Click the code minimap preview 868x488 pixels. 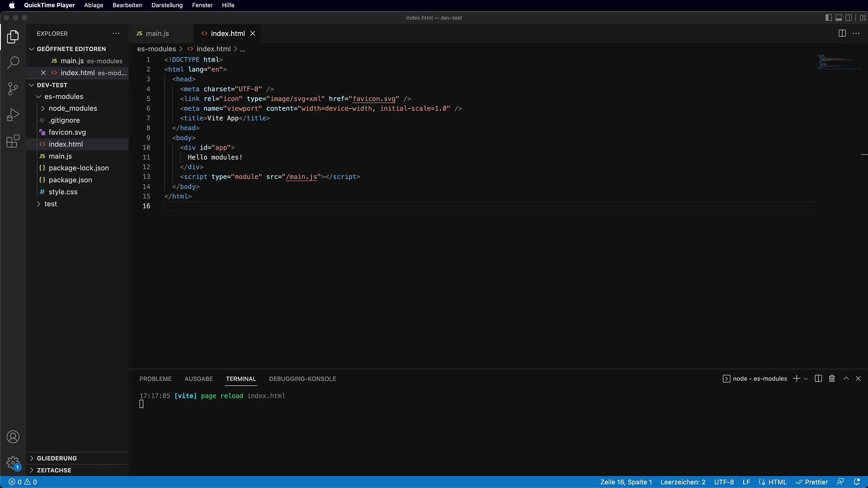[839, 62]
